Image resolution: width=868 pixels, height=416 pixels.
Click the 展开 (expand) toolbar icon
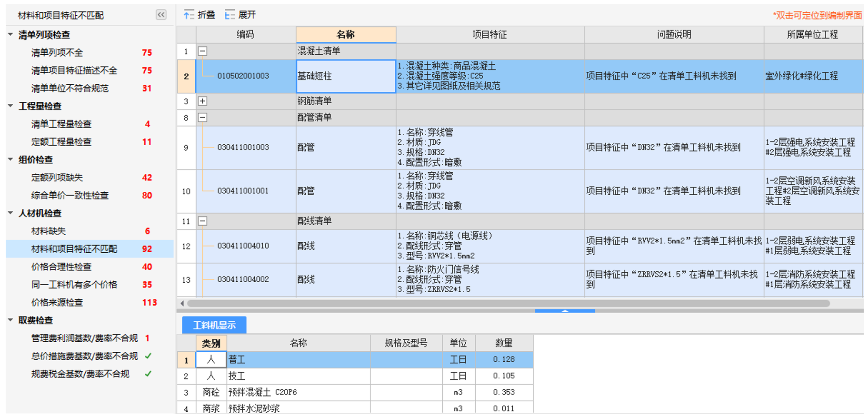229,15
